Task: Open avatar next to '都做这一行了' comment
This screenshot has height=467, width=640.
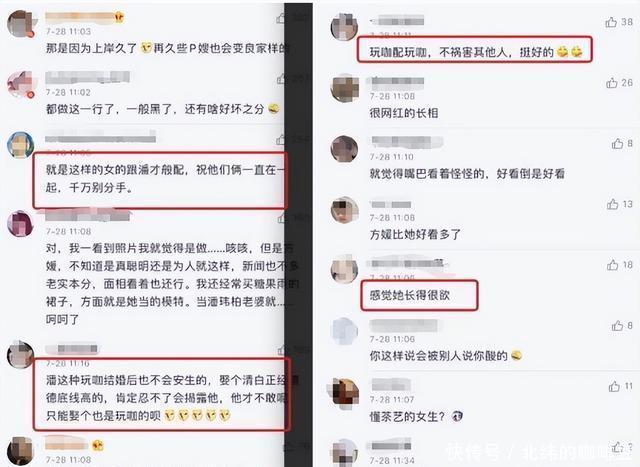Action: click(x=21, y=85)
